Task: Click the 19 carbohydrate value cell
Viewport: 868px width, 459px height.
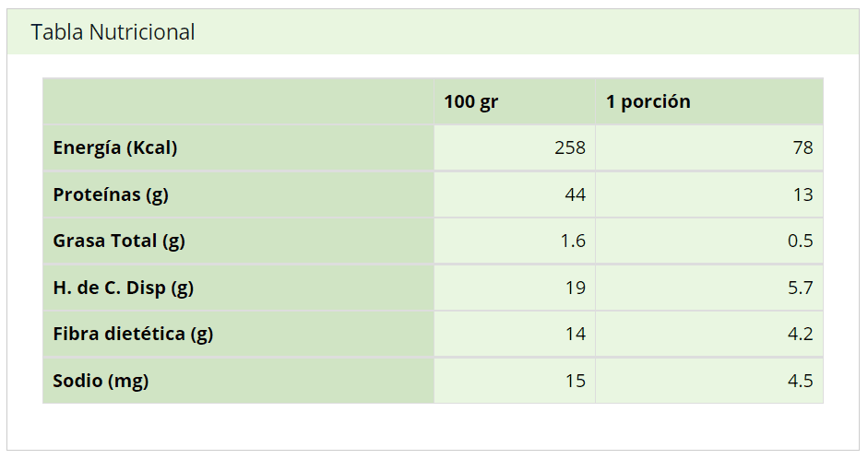Action: tap(575, 288)
